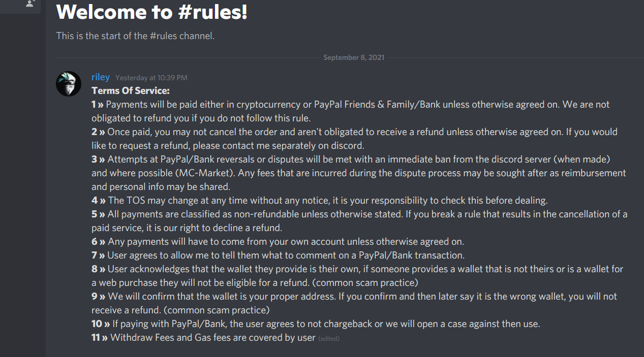
Task: Click the Yesterday at 10:39 PM timestamp
Action: click(x=151, y=78)
